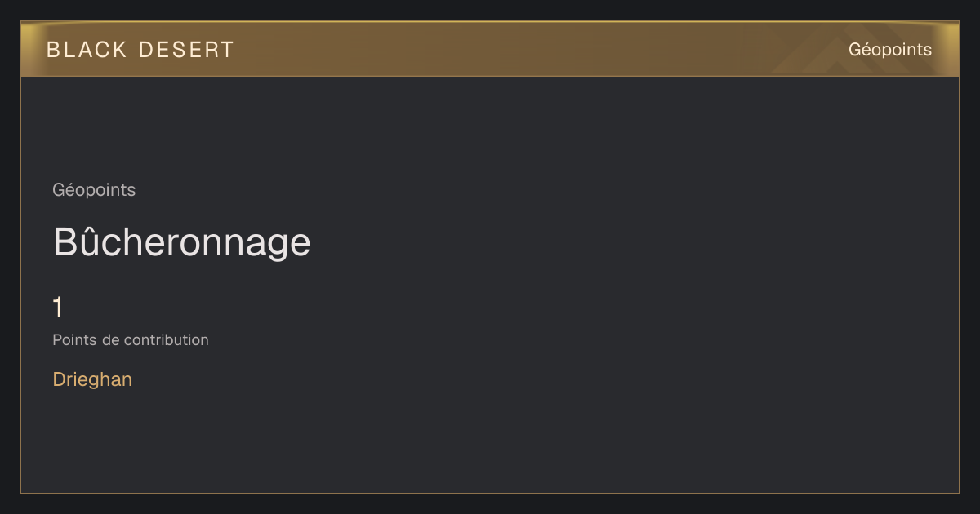Click the gold glow at the header's left edge

[29, 49]
